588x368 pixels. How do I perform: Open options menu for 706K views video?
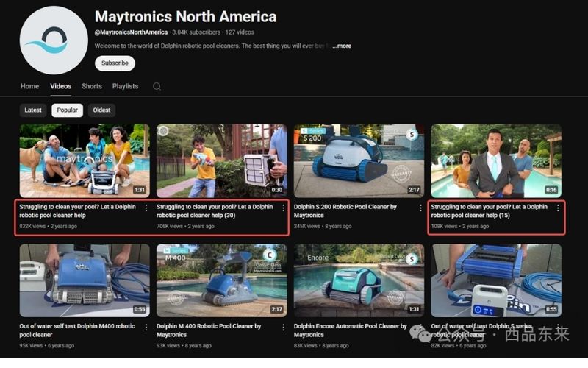click(283, 208)
